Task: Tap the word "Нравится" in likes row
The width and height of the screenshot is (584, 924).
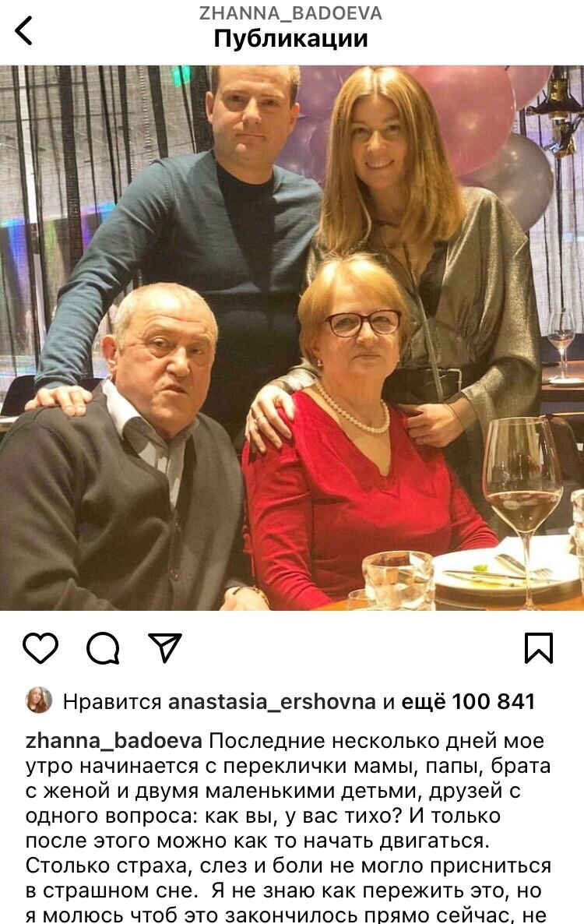Action: (112, 701)
